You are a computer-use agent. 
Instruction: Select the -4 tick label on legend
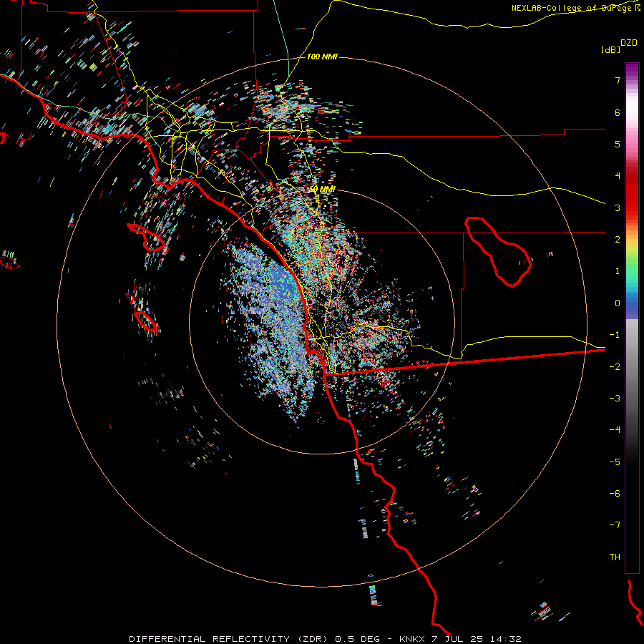615,430
